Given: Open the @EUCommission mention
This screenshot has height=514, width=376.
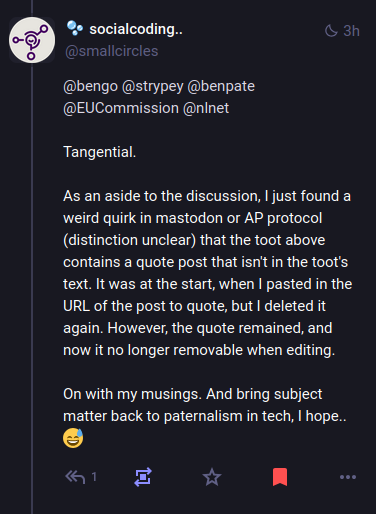Looking at the screenshot, I should click(x=121, y=108).
